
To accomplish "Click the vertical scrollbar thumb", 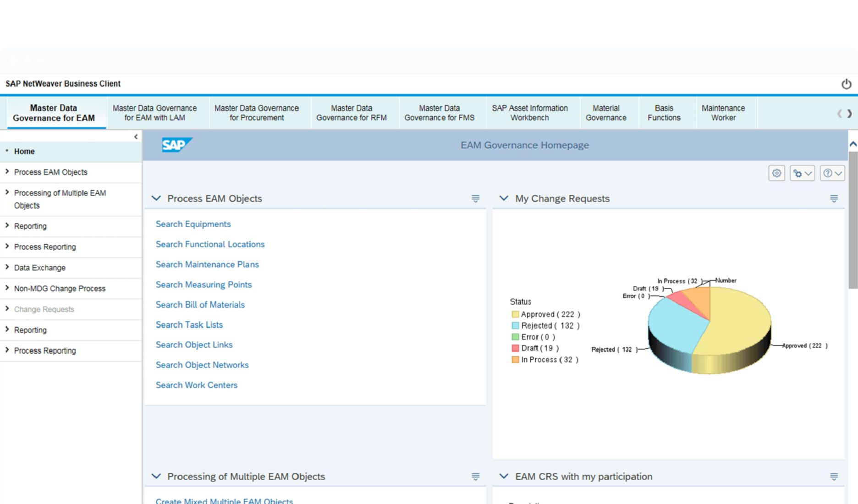I will [x=852, y=220].
